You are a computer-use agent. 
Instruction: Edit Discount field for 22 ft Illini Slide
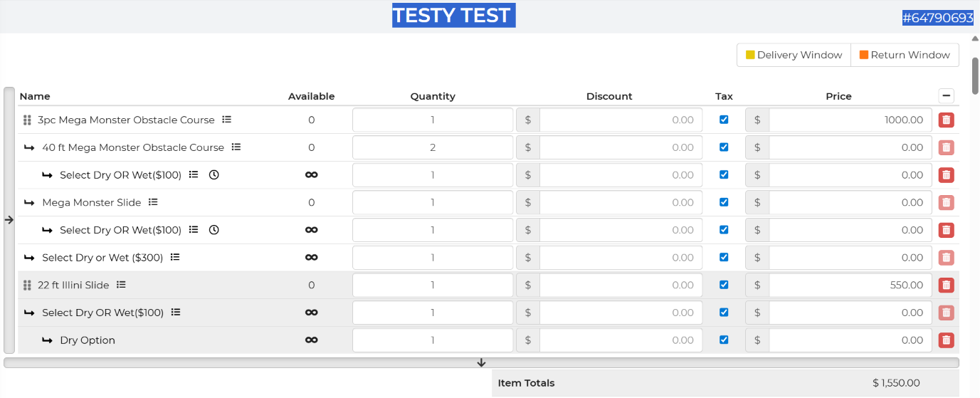tap(621, 285)
